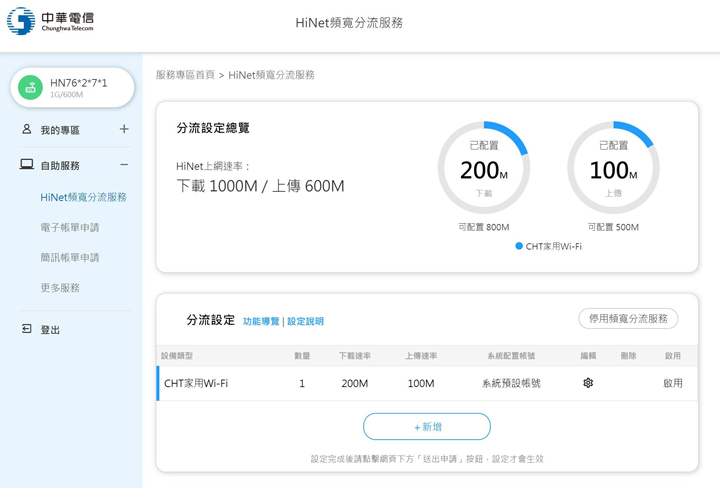Select the 自助服務 menu item
The image size is (720, 488).
point(60,166)
